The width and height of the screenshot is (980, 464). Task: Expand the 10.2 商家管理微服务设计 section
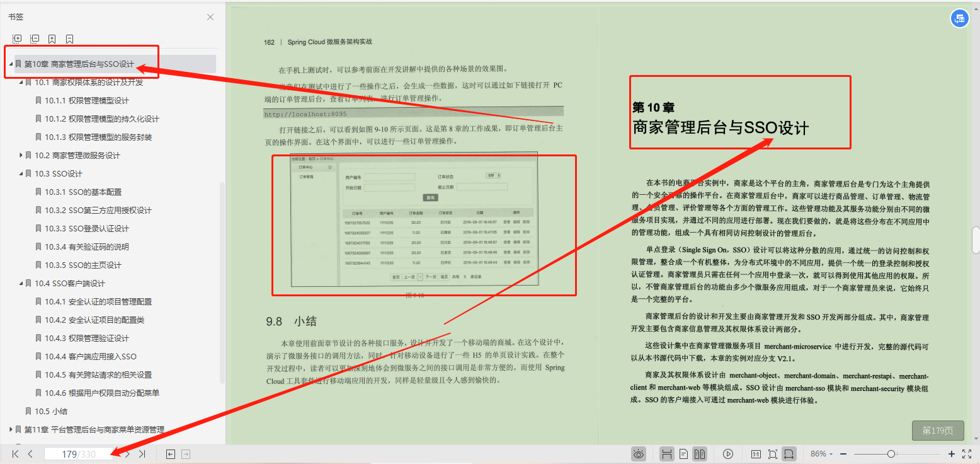21,155
